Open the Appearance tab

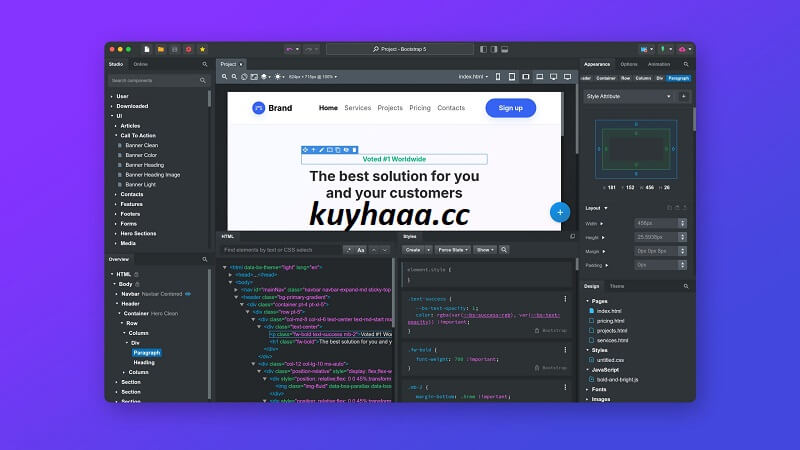[597, 64]
